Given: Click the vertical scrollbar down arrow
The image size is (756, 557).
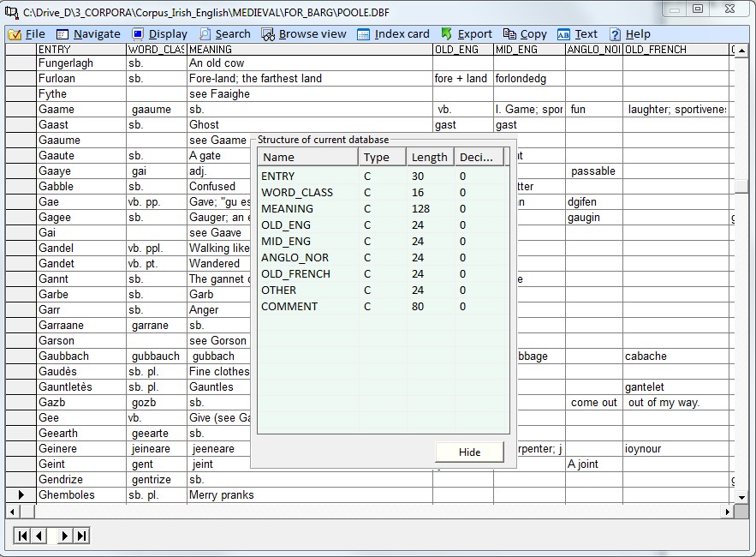Looking at the screenshot, I should pyautogui.click(x=742, y=496).
